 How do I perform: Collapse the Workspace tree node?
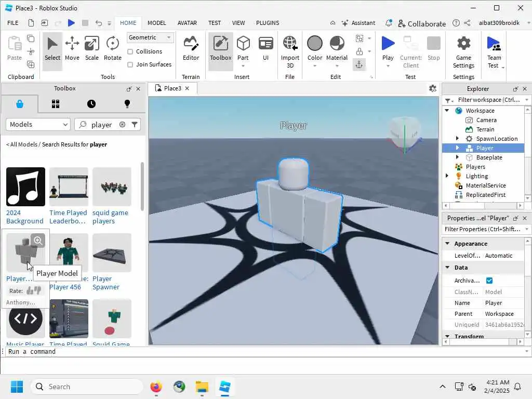(x=447, y=110)
